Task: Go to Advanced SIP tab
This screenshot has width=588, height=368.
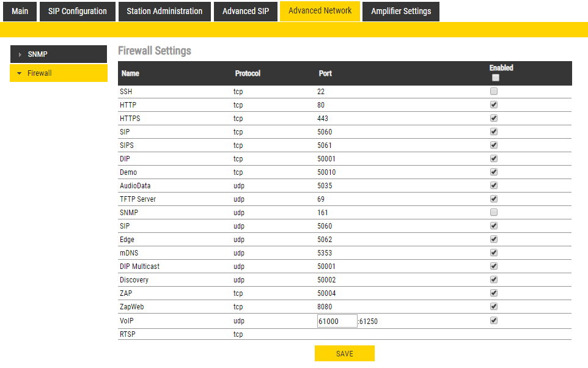Action: pyautogui.click(x=245, y=11)
